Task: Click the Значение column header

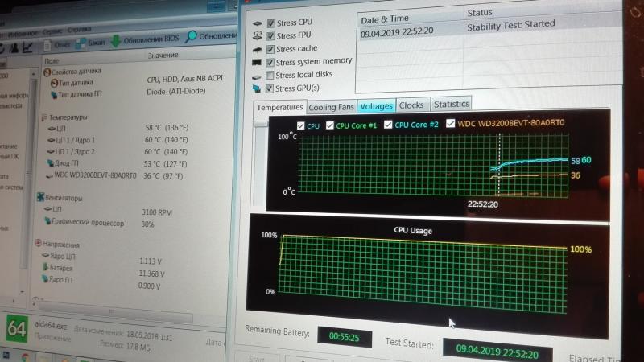Action: coord(163,56)
